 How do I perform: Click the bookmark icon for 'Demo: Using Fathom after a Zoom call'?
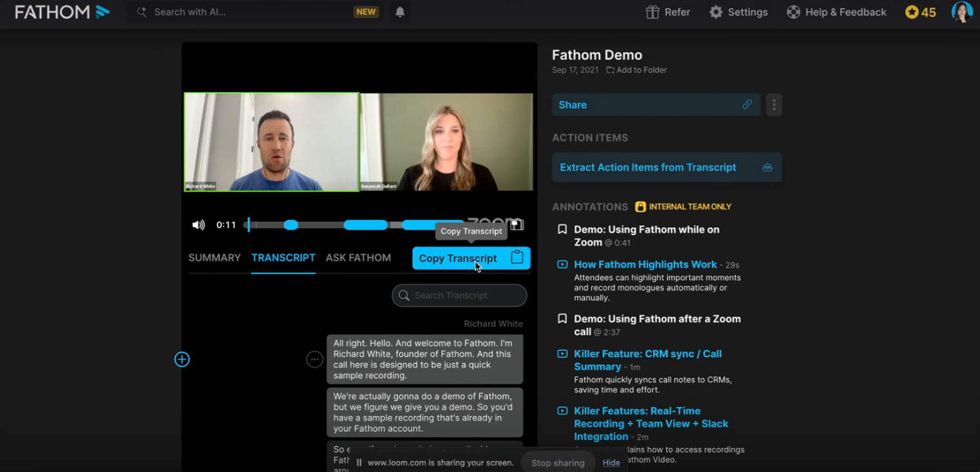pos(562,319)
